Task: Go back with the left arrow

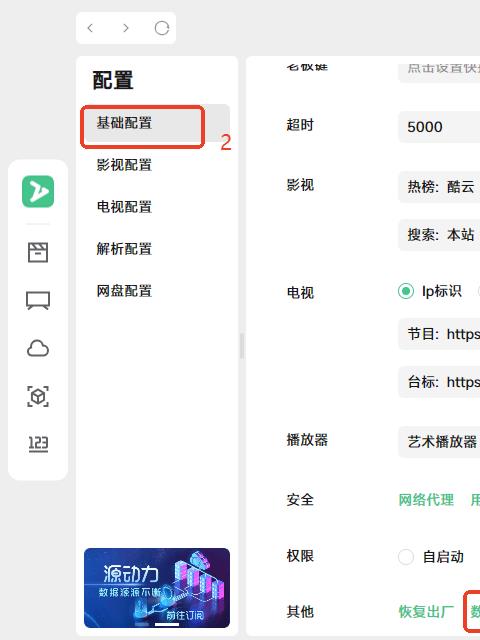Action: [90, 28]
